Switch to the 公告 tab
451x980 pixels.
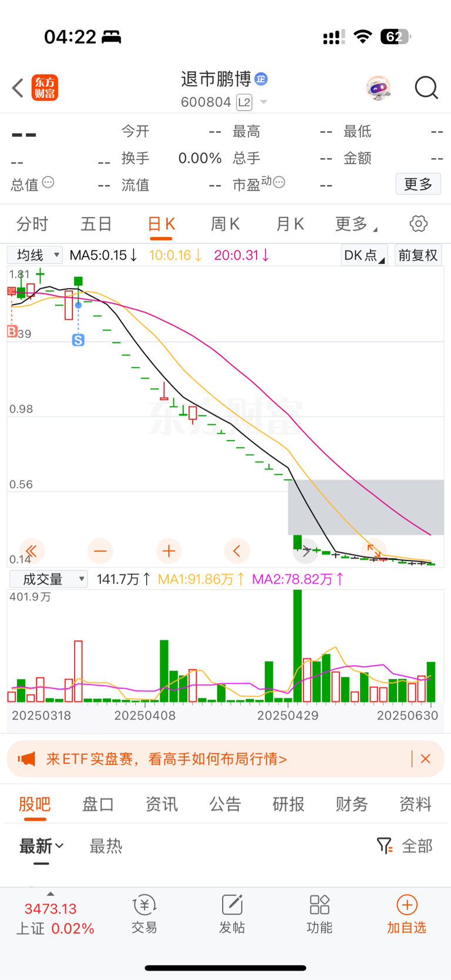coord(225,804)
